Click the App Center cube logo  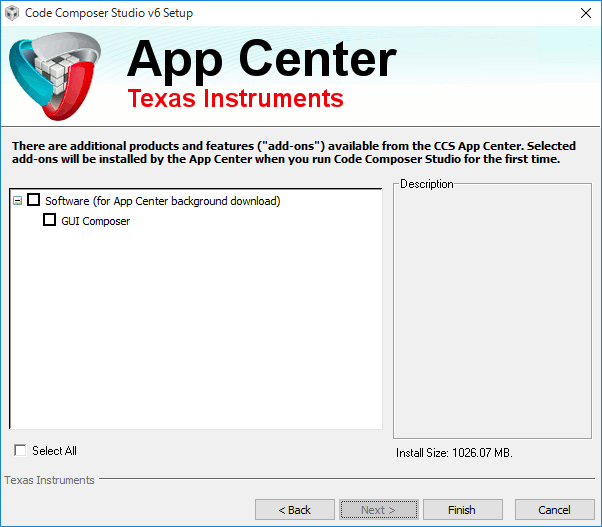[x=55, y=76]
